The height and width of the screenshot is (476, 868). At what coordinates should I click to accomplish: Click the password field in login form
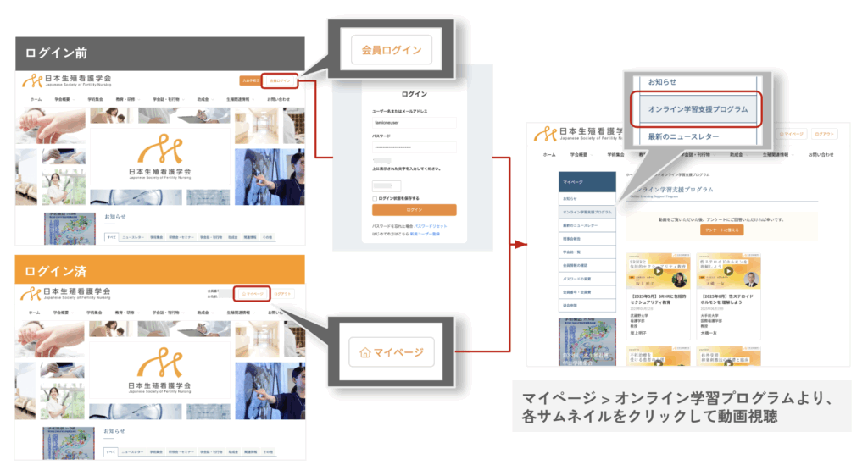coord(414,147)
